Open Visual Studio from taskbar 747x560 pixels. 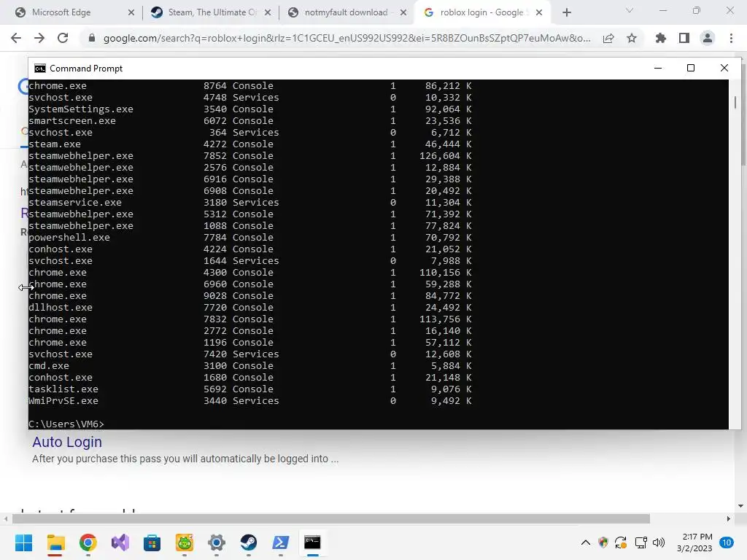point(120,542)
